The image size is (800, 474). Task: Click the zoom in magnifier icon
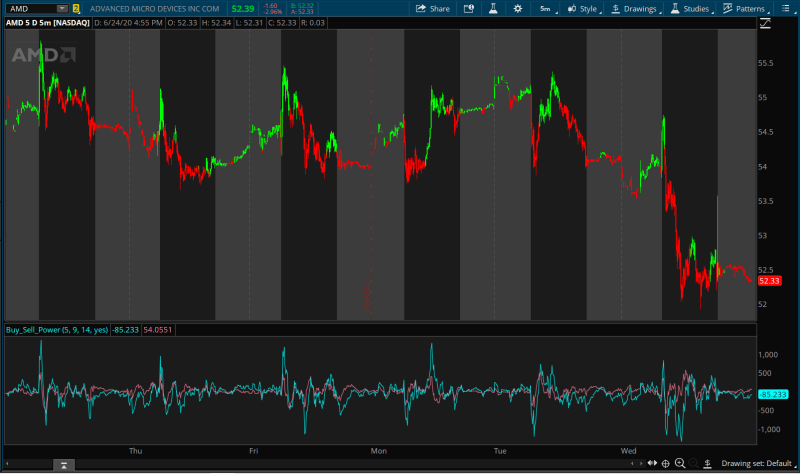[x=680, y=463]
